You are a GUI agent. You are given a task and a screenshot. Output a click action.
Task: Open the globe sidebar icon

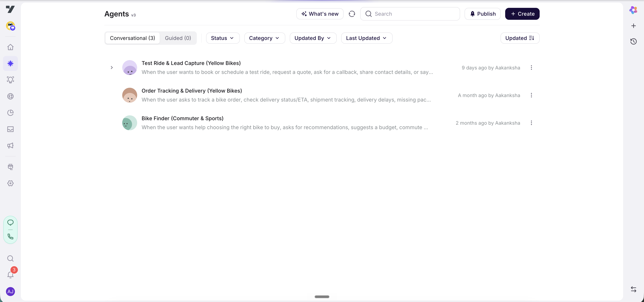[x=10, y=96]
